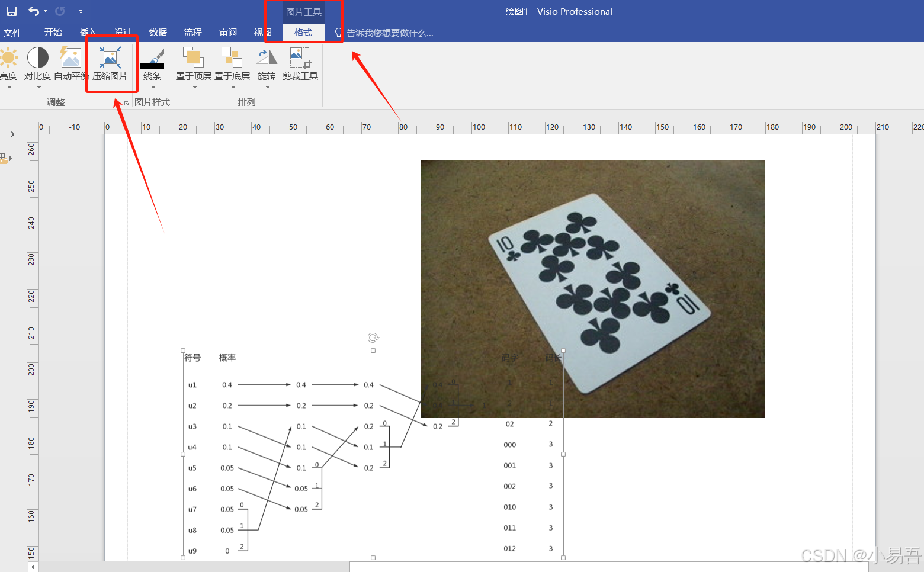The width and height of the screenshot is (924, 572).
Task: Adjust picture brightness (亮度)
Action: point(9,67)
